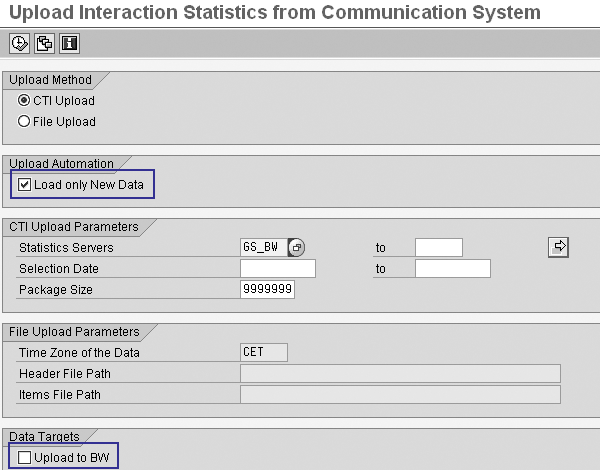Viewport: 600px width, 470px height.
Task: Click the Package Size field showing 9999999
Action: (x=267, y=289)
